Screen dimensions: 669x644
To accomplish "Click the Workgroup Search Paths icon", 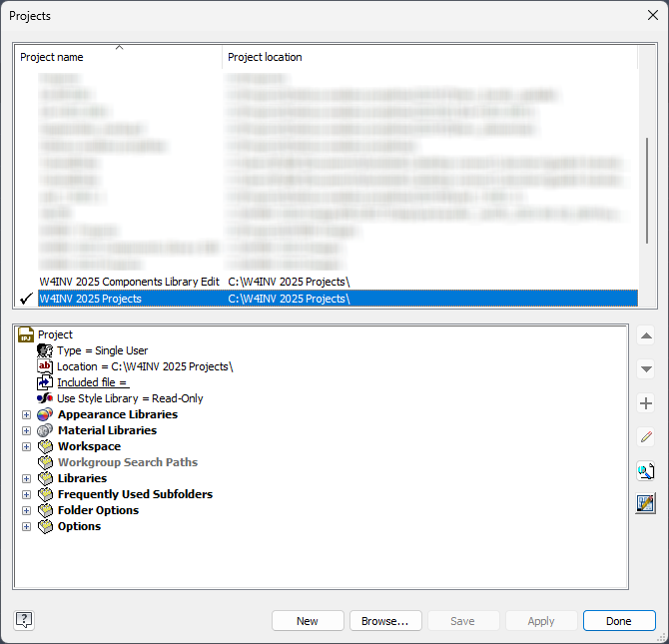I will pyautogui.click(x=45, y=462).
